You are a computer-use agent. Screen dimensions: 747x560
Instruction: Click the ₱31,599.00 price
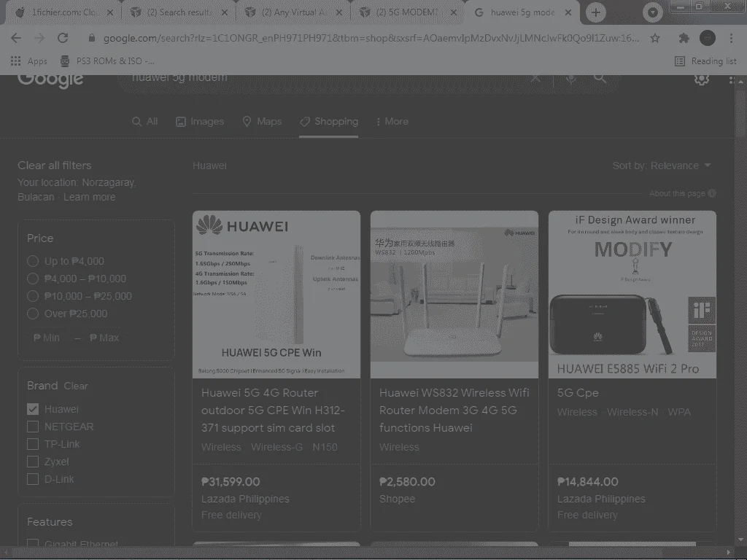231,482
